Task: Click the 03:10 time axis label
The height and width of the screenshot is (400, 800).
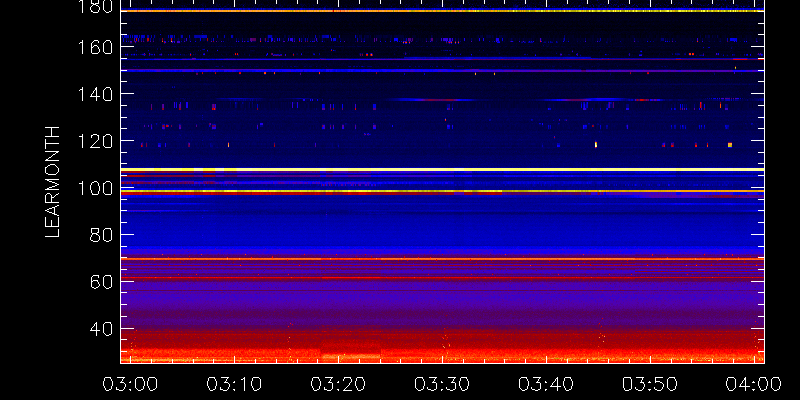Action: click(x=234, y=384)
